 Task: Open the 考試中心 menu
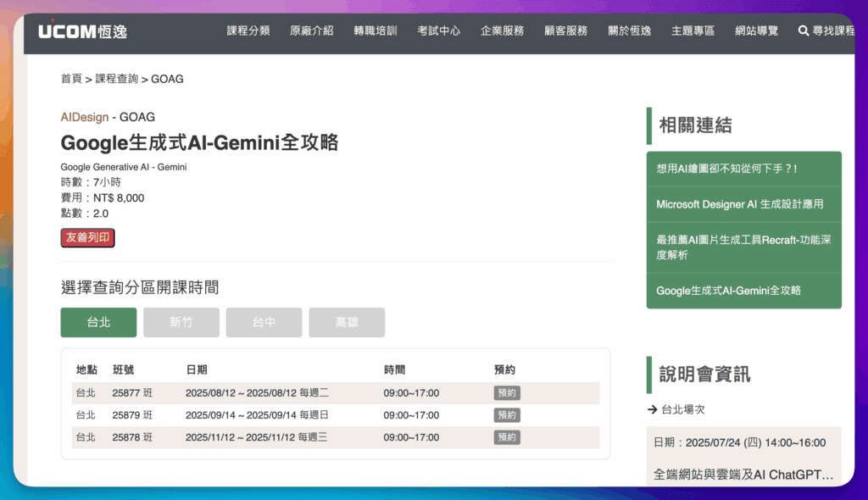coord(438,31)
